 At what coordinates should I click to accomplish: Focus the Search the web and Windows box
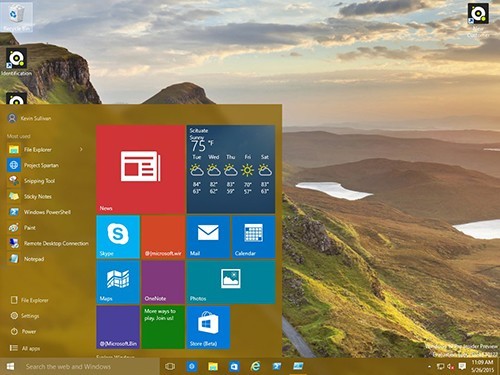pyautogui.click(x=90, y=367)
